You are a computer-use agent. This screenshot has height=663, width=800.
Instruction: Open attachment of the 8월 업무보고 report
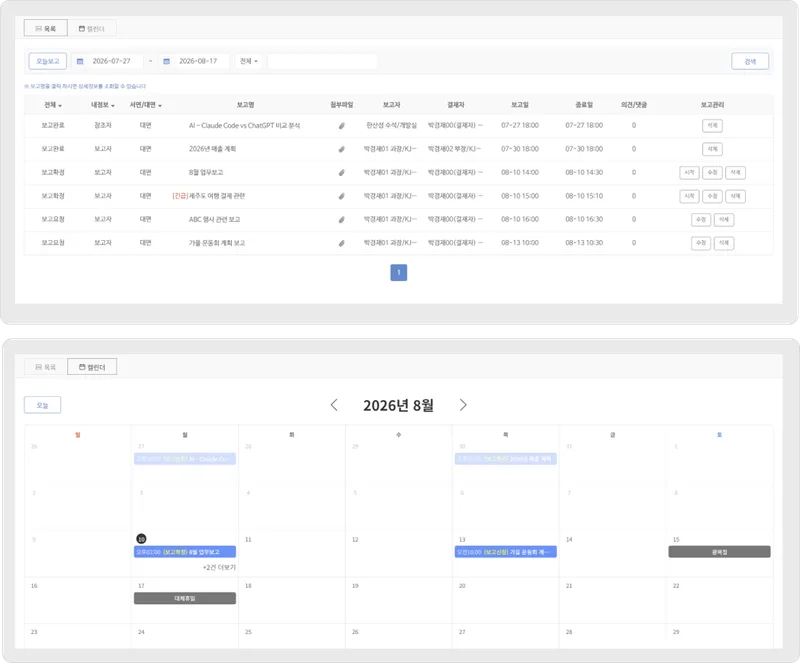tap(341, 173)
